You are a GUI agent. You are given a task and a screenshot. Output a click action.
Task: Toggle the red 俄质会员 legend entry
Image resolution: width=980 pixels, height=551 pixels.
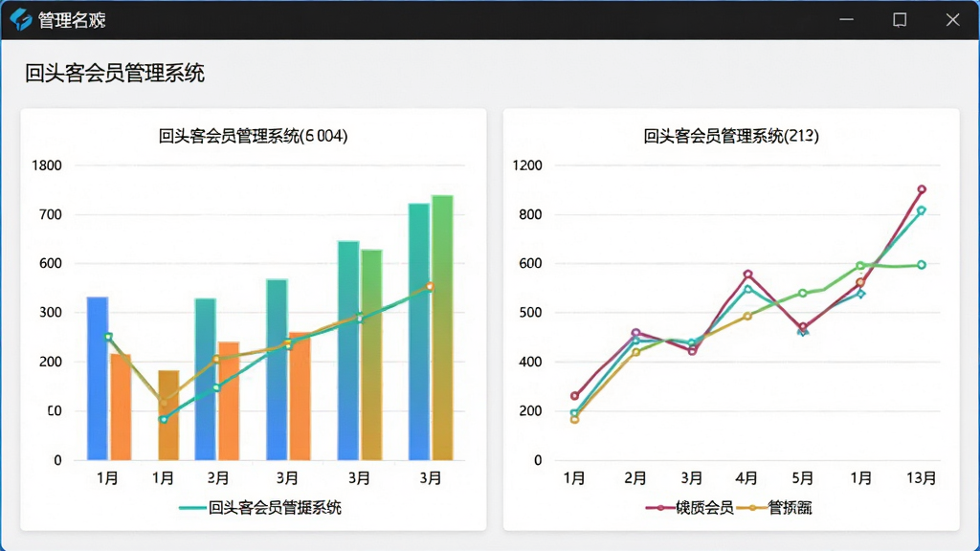point(689,507)
